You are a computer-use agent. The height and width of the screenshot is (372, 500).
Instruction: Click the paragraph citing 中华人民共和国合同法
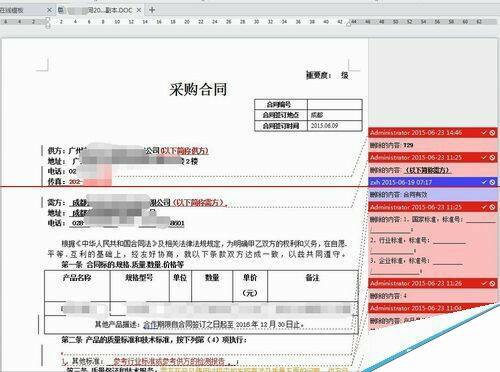coord(198,249)
